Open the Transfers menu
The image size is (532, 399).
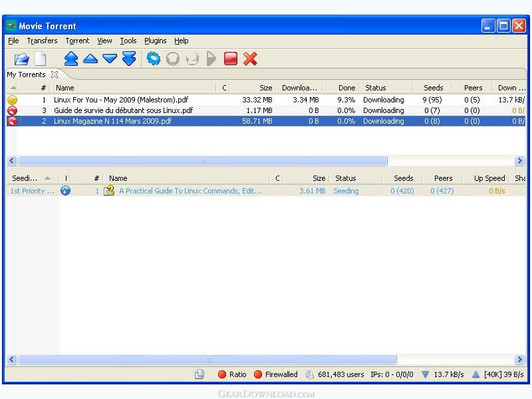tap(42, 41)
